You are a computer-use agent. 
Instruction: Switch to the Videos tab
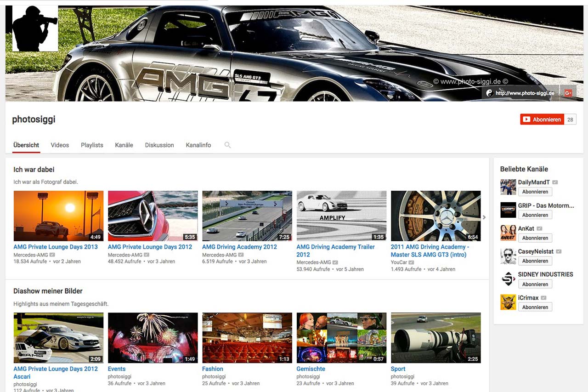point(60,145)
